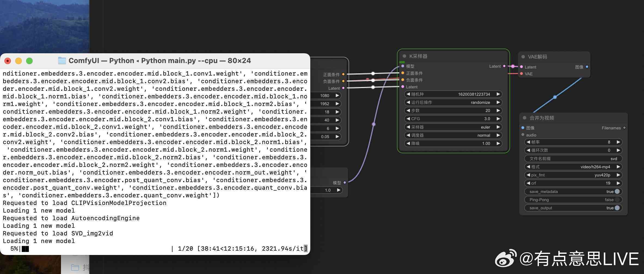Click the VAE解码 node title
The height and width of the screenshot is (274, 644).
(x=537, y=57)
